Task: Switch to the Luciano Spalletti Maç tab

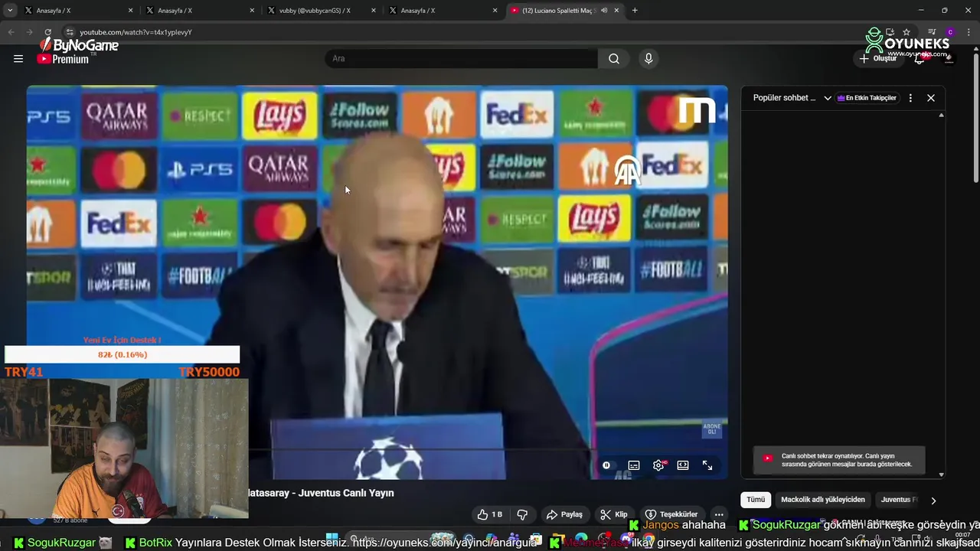Action: (565, 11)
